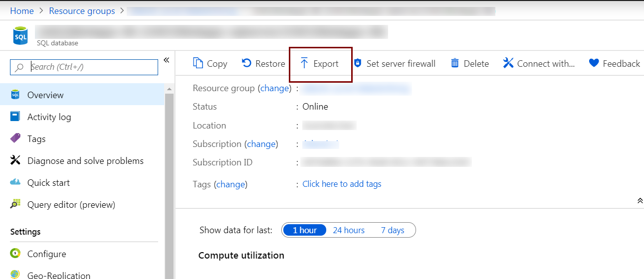Select the 1 hour time range
The width and height of the screenshot is (644, 279).
coord(304,230)
